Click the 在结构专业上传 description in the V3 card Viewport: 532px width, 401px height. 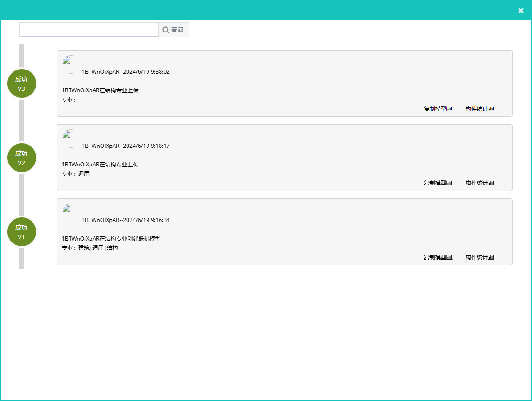100,90
